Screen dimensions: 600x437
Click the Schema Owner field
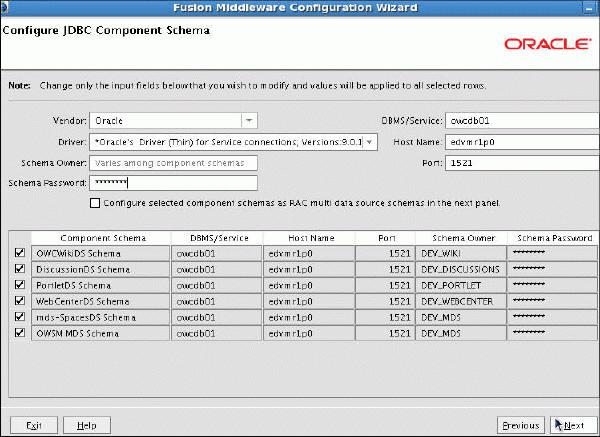pos(173,163)
